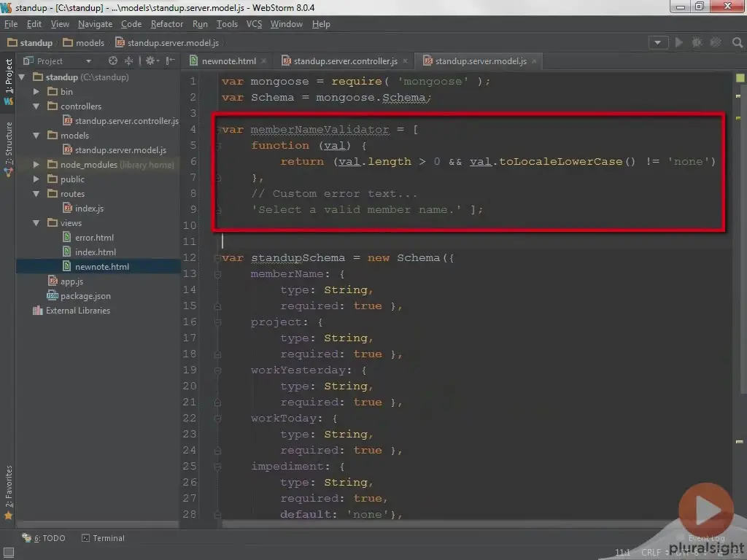This screenshot has width=747, height=560.
Task: Click the Run with Coverage icon
Action: point(716,42)
